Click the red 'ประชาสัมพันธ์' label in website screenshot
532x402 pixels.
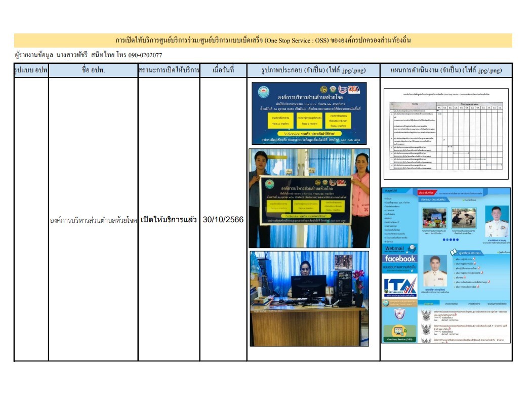tap(427, 192)
